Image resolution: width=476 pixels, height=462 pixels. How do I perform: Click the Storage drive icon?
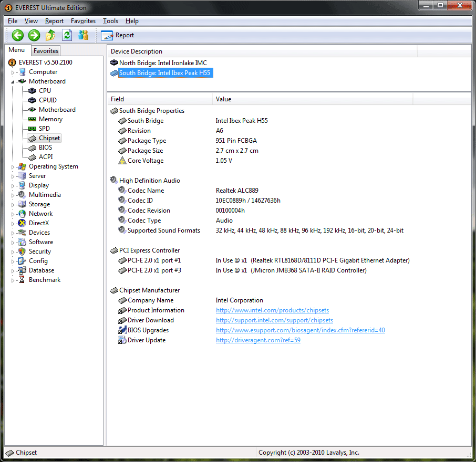22,204
